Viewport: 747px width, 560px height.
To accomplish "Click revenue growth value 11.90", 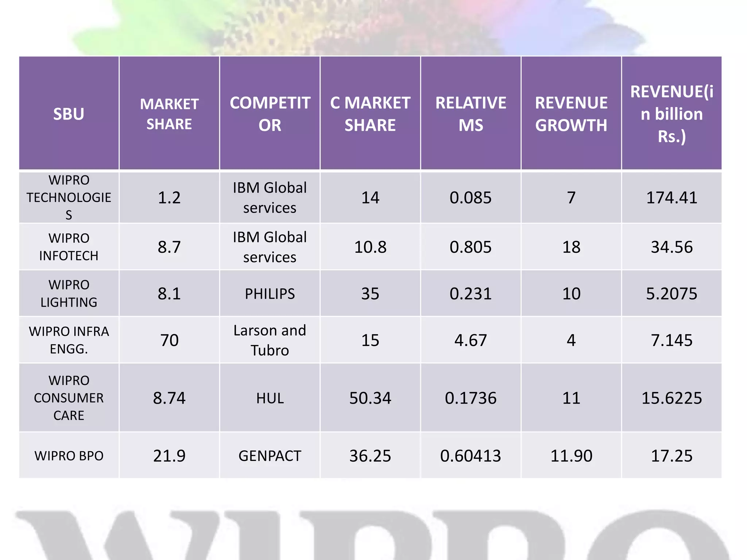I will [x=571, y=456].
